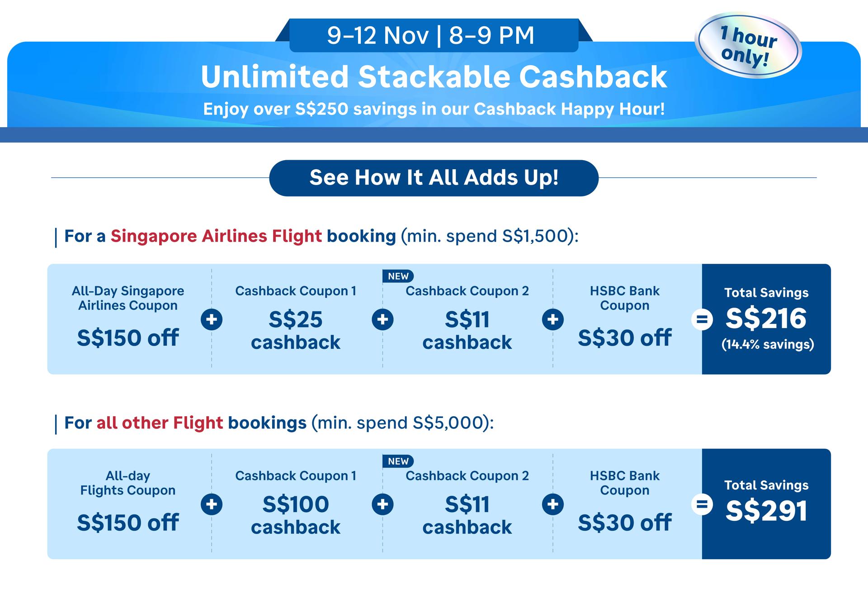The width and height of the screenshot is (868, 604).
Task: Click the plus icon after S$25 cashback
Action: [382, 319]
